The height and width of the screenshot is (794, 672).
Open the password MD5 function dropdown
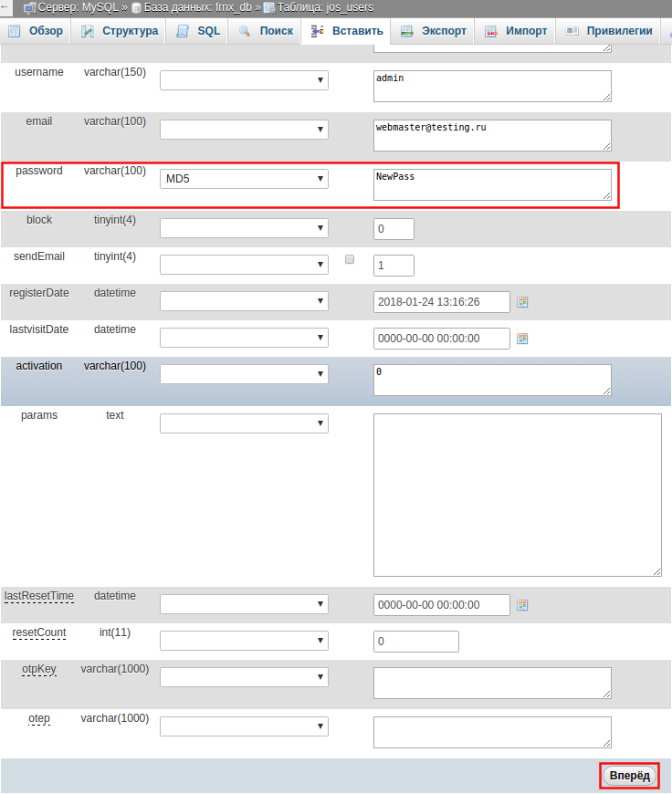coord(245,179)
